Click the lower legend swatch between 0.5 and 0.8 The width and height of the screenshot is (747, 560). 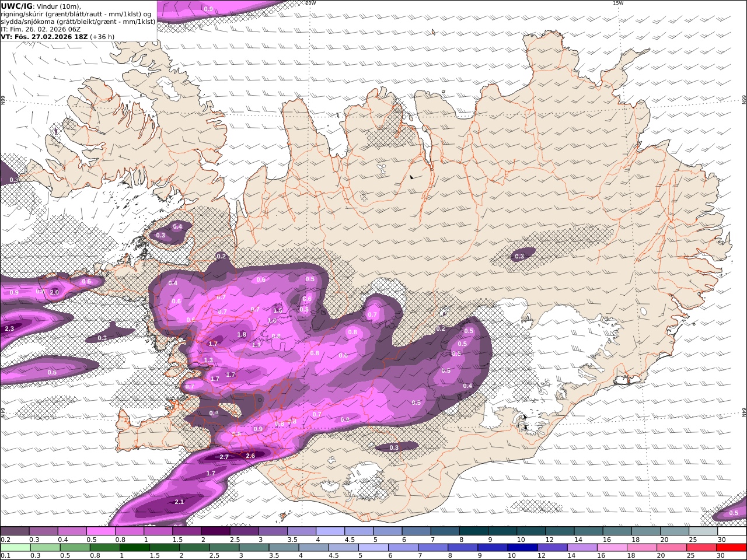coord(75,547)
